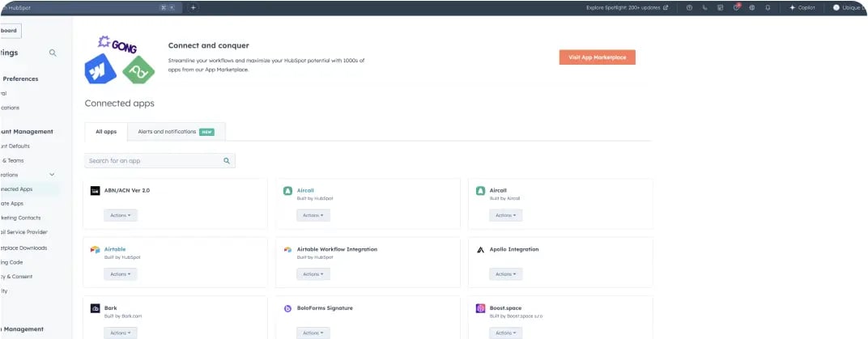
Task: Switch to Alerts and notifications tab
Action: [x=176, y=131]
